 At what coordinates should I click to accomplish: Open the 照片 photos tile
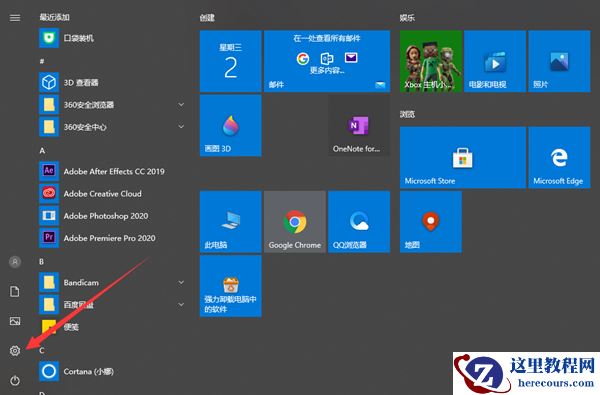559,61
